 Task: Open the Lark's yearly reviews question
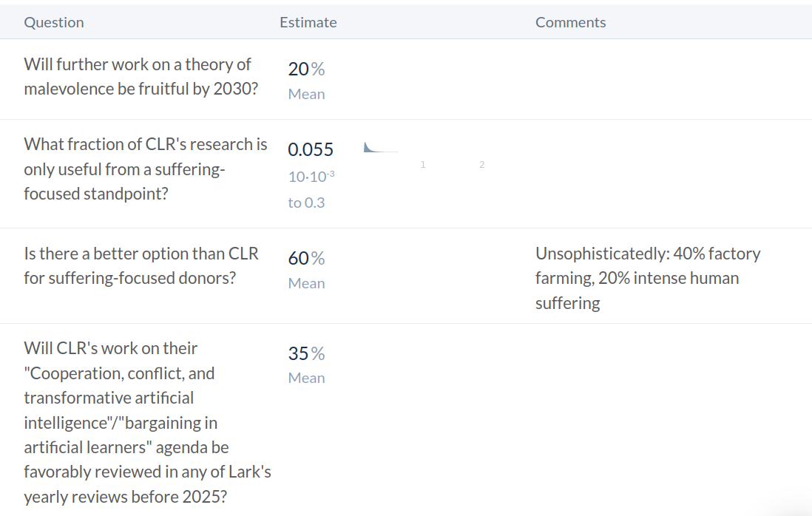point(148,422)
